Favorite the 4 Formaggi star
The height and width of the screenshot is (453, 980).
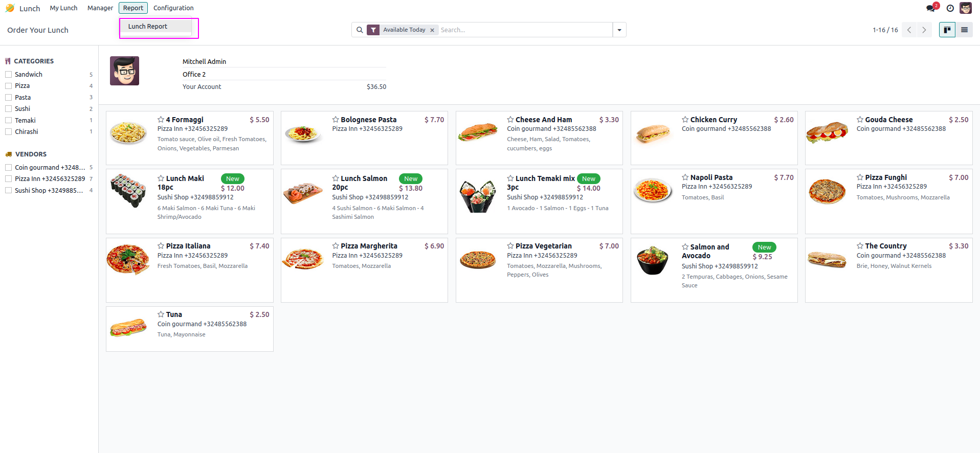pyautogui.click(x=161, y=120)
